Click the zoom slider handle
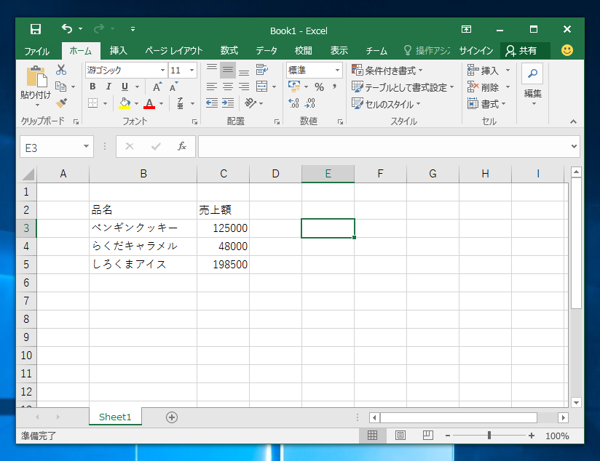This screenshot has width=600, height=461. click(x=489, y=435)
